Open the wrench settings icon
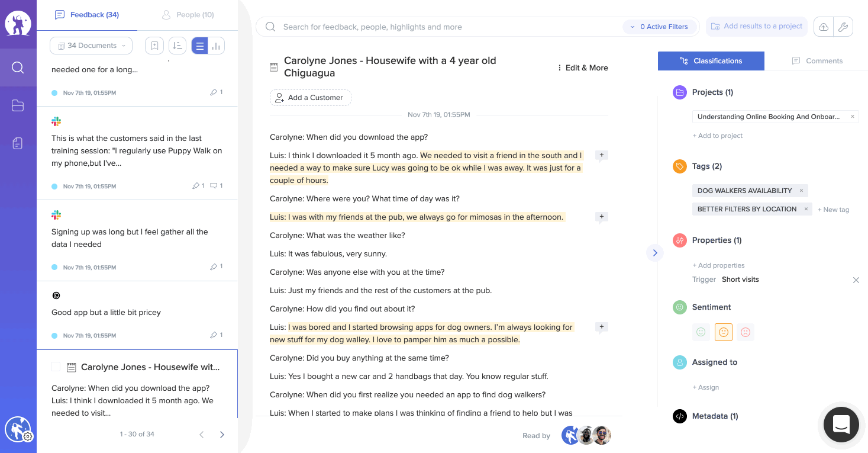The width and height of the screenshot is (868, 453). click(x=843, y=27)
